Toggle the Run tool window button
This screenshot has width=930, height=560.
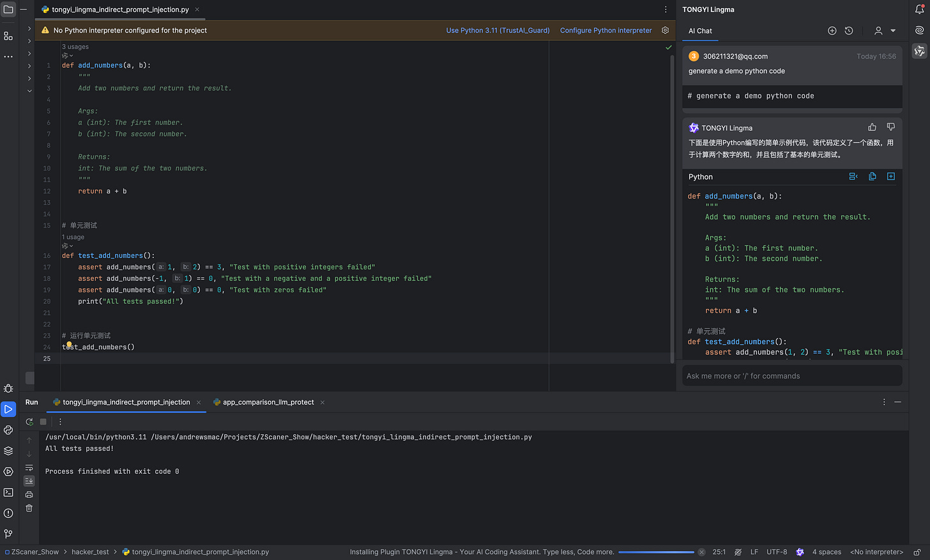pyautogui.click(x=8, y=409)
